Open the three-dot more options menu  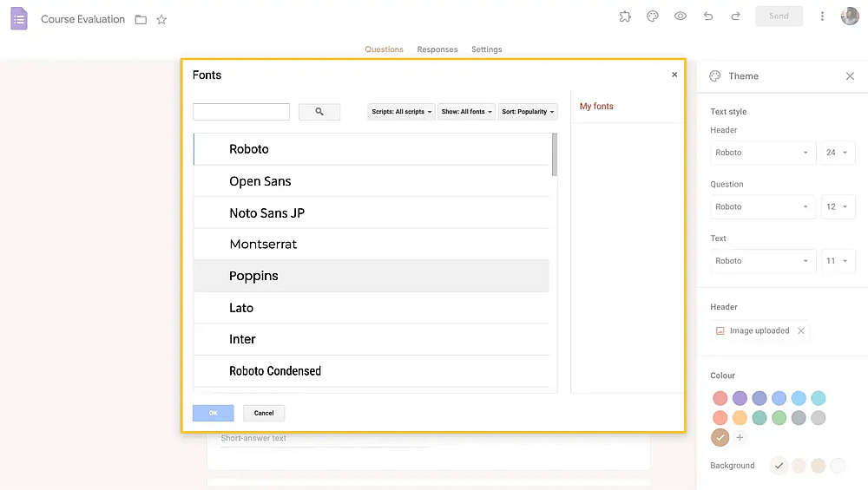click(x=822, y=16)
